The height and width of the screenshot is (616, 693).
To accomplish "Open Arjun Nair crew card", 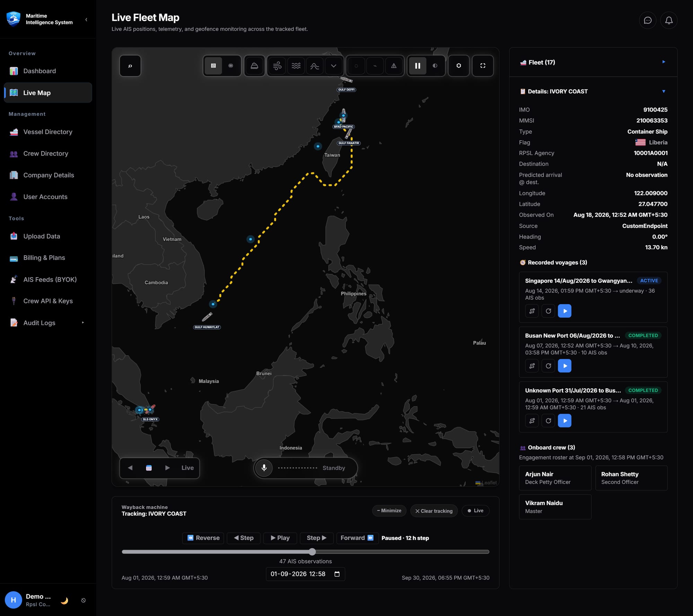I will 555,478.
